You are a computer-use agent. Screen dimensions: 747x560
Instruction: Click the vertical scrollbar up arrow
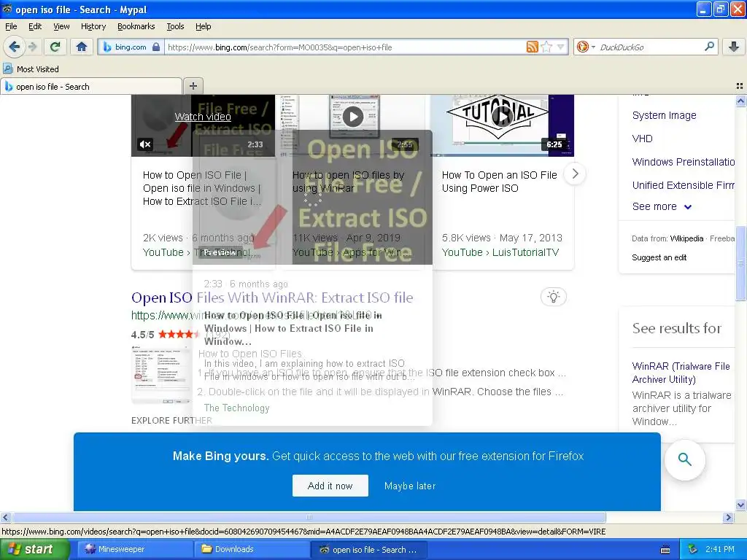coord(740,101)
